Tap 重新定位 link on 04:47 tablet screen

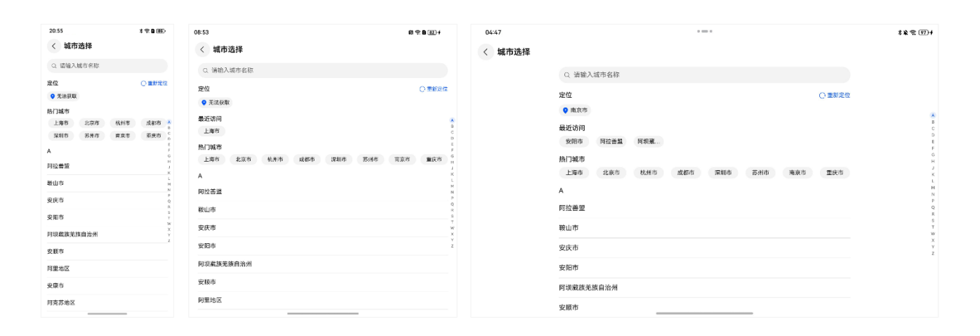click(838, 95)
